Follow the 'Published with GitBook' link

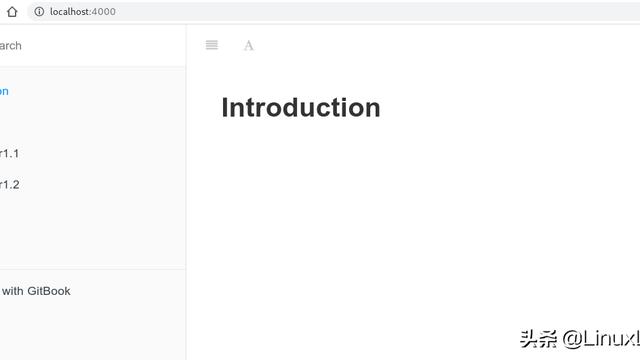click(x=36, y=291)
